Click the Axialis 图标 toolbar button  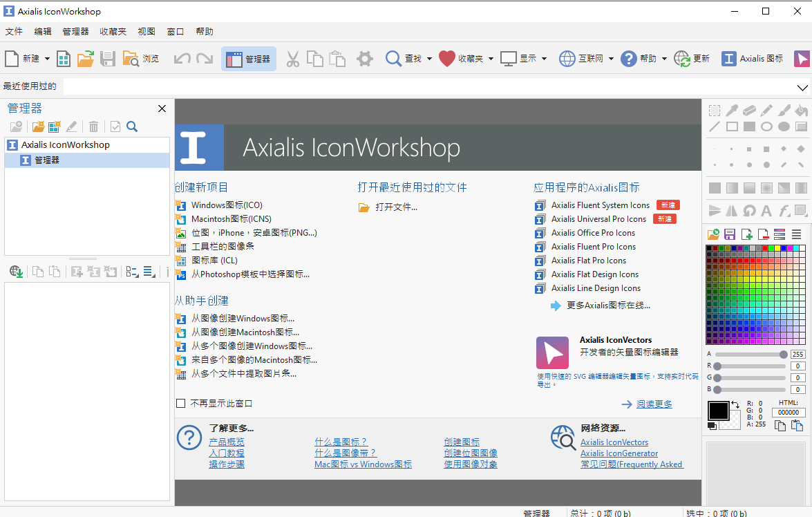coord(753,59)
